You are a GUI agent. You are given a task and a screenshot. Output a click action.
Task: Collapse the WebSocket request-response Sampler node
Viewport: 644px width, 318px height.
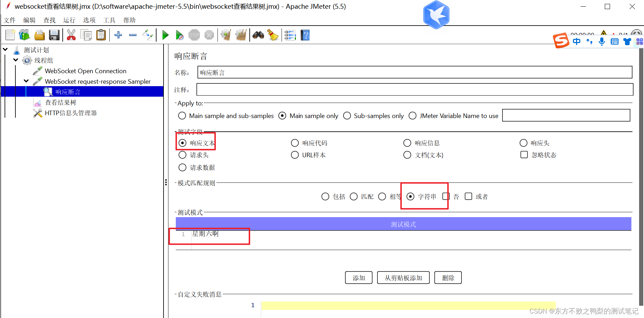coord(26,81)
